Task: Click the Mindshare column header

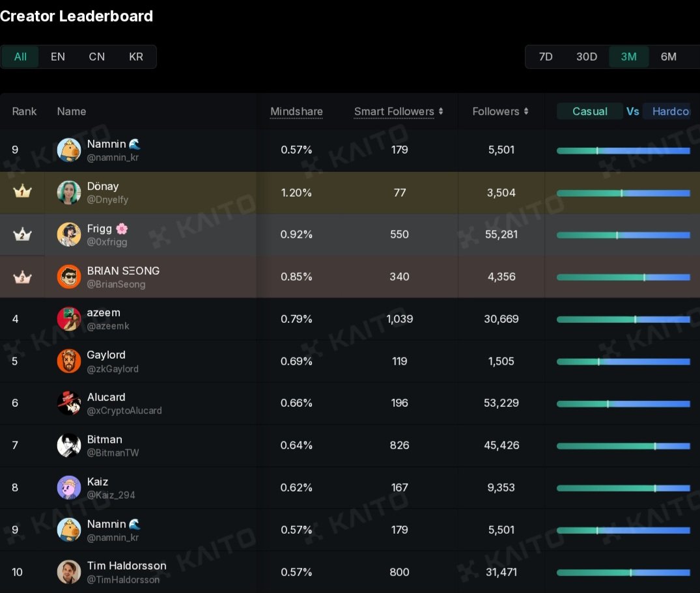Action: (296, 111)
